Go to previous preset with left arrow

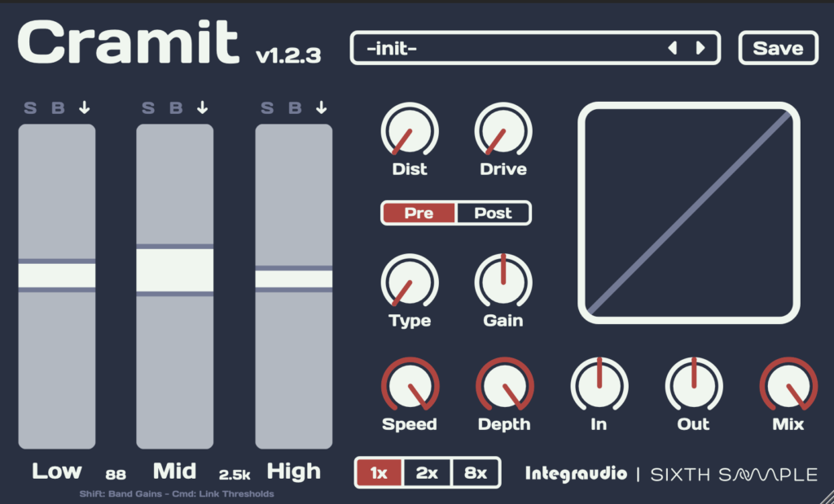pos(672,48)
